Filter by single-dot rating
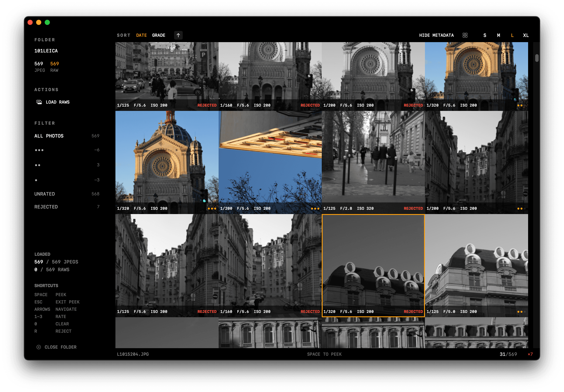 point(36,180)
